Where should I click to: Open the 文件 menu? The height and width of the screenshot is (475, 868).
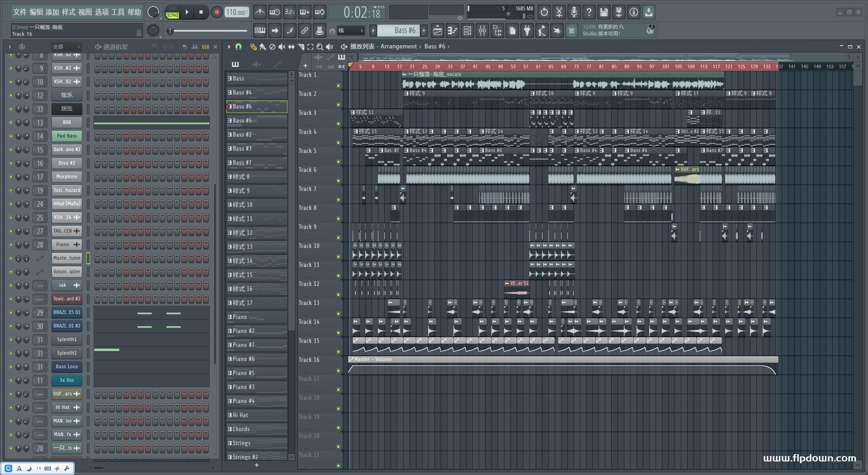20,12
